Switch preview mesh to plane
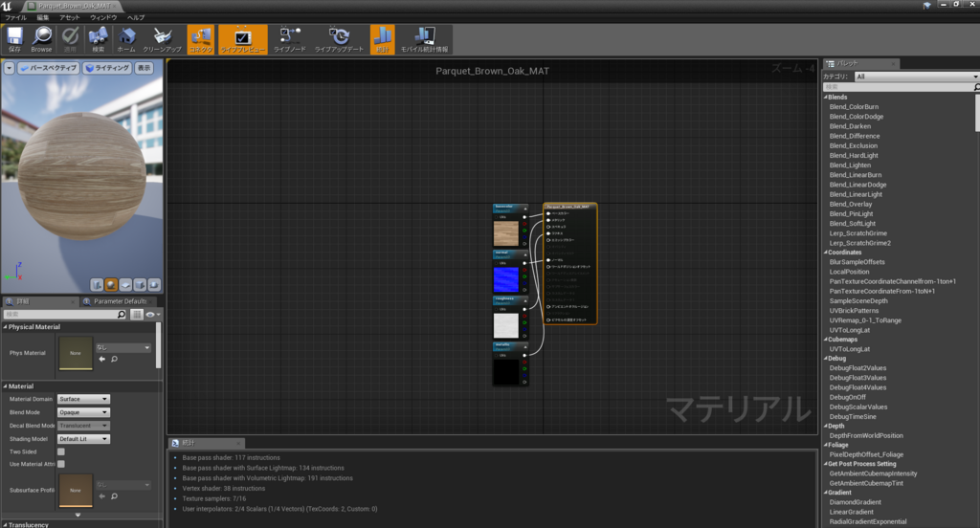980x528 pixels. point(125,285)
